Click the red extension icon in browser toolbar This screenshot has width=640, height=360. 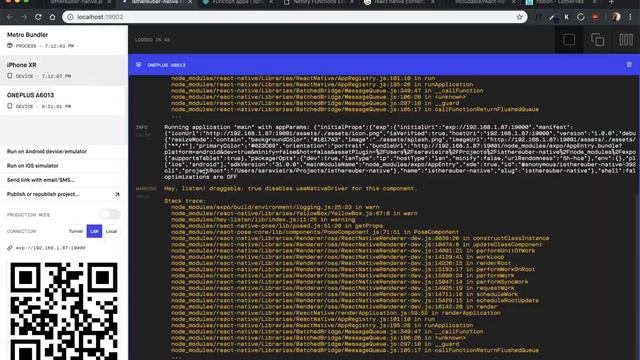click(596, 17)
